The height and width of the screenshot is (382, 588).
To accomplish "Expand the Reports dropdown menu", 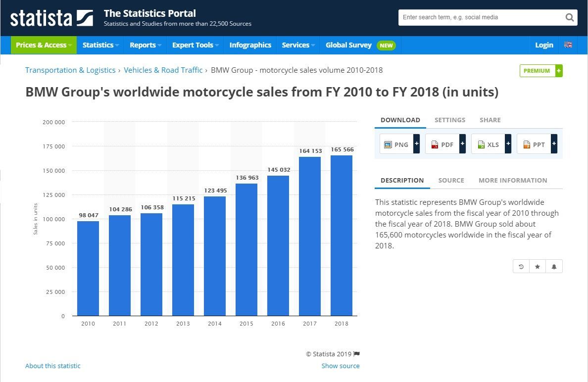I will click(x=146, y=45).
